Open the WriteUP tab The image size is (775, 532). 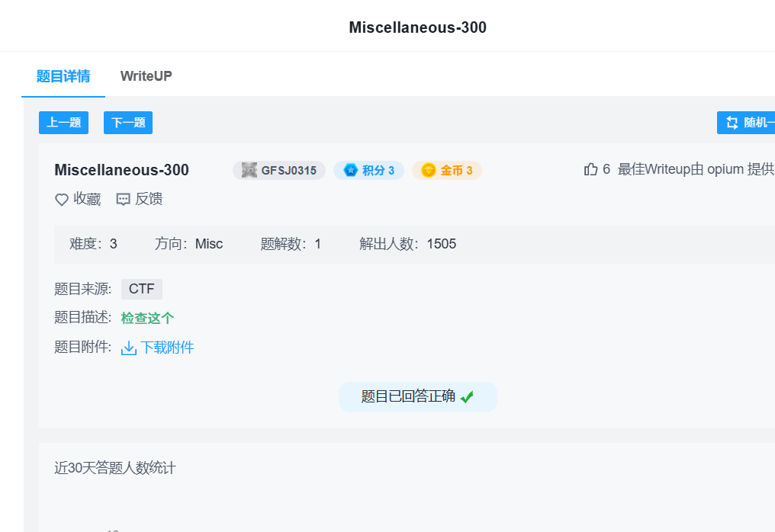click(146, 76)
